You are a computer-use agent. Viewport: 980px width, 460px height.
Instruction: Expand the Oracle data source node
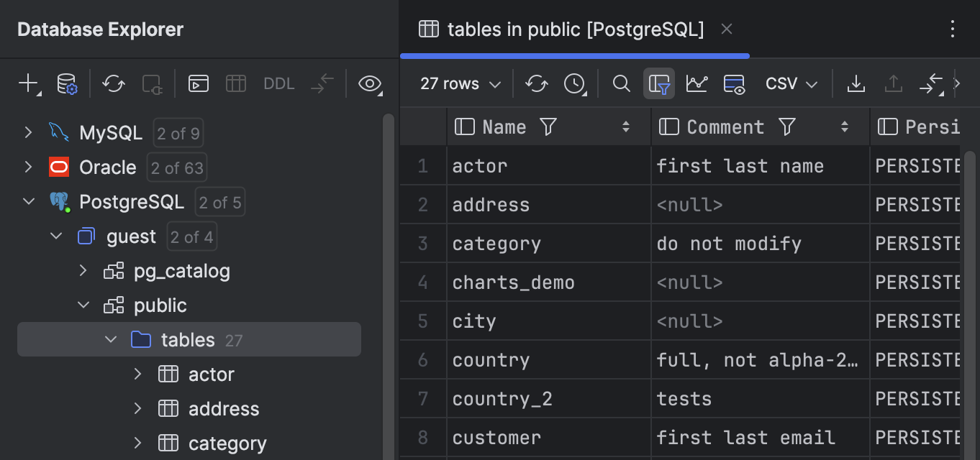pos(28,167)
